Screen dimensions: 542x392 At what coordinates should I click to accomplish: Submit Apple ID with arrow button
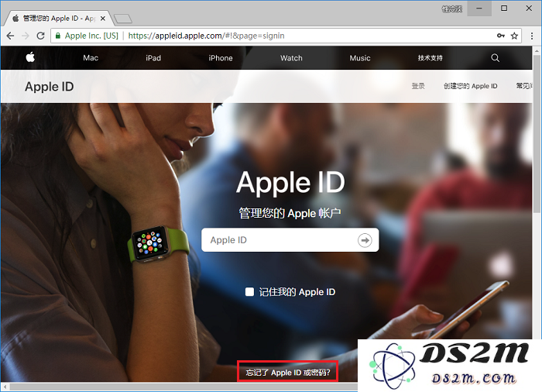click(365, 239)
